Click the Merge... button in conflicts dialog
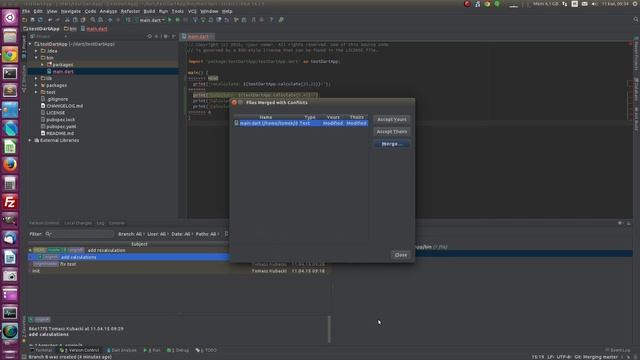Image resolution: width=640 pixels, height=360 pixels. (x=391, y=144)
